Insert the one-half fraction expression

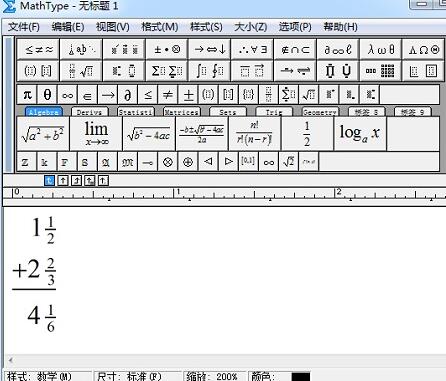pyautogui.click(x=307, y=133)
